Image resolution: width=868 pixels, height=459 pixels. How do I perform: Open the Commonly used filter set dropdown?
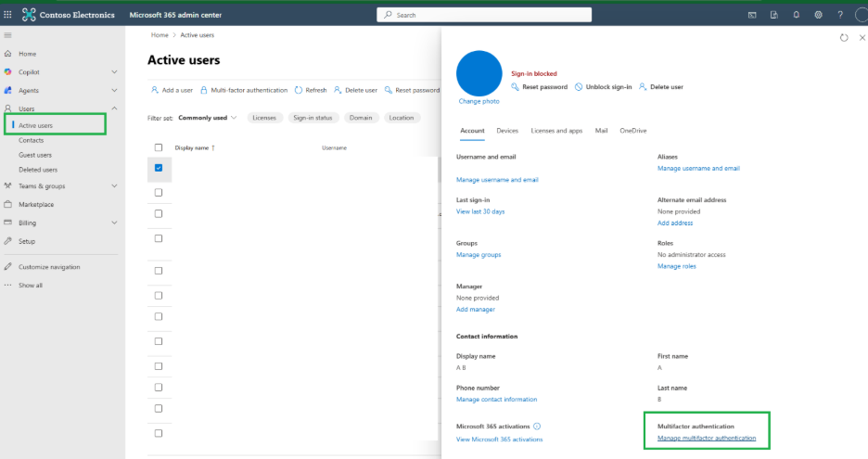click(208, 118)
